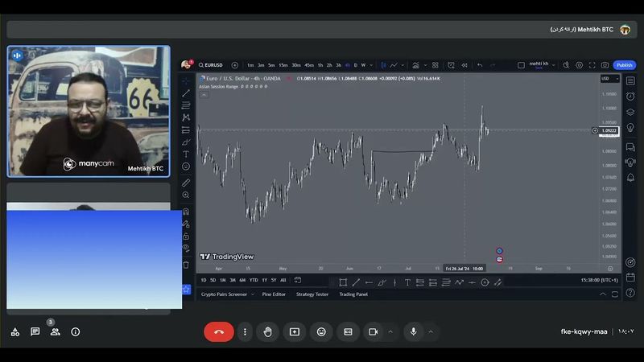Click the red leave call button

pos(218,331)
